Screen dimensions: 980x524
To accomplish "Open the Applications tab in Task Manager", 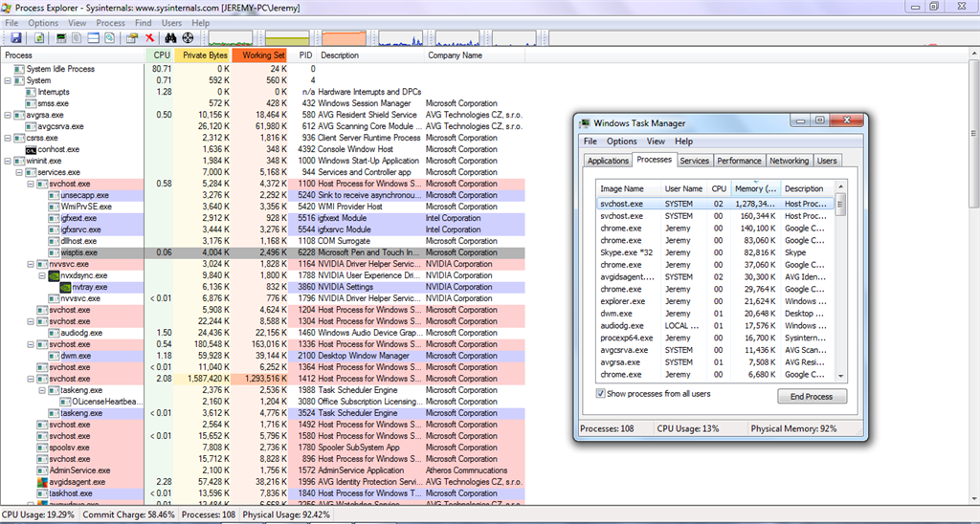I will pyautogui.click(x=608, y=161).
